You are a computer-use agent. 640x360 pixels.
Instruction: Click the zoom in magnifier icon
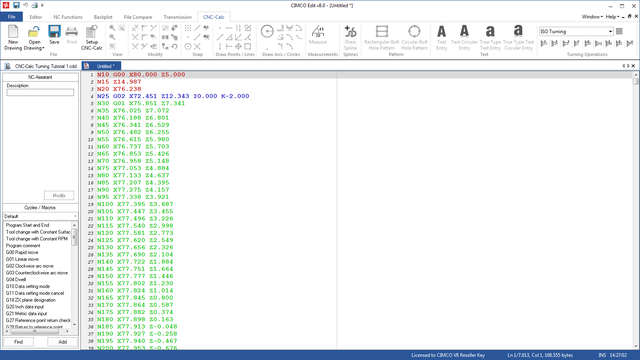click(112, 28)
